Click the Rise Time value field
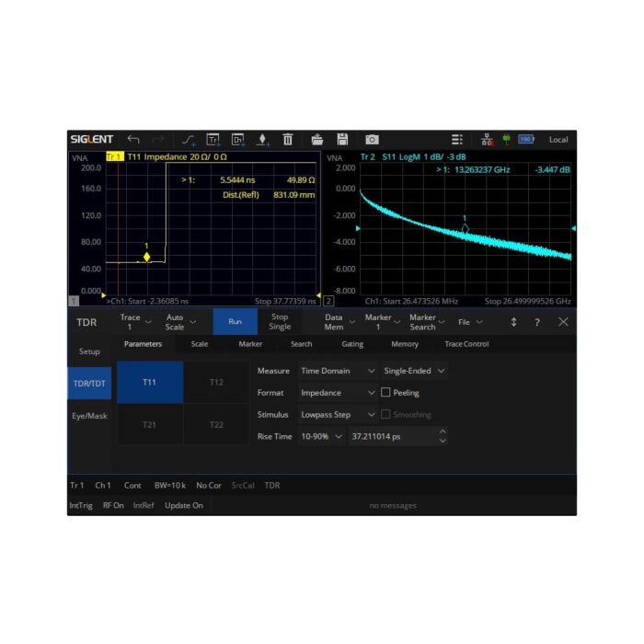This screenshot has height=644, width=644. [391, 437]
